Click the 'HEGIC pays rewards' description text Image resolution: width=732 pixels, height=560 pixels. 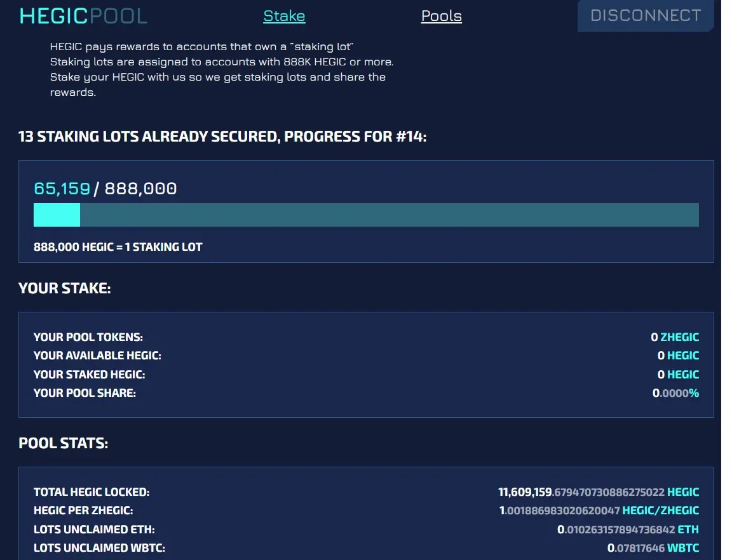(x=222, y=70)
